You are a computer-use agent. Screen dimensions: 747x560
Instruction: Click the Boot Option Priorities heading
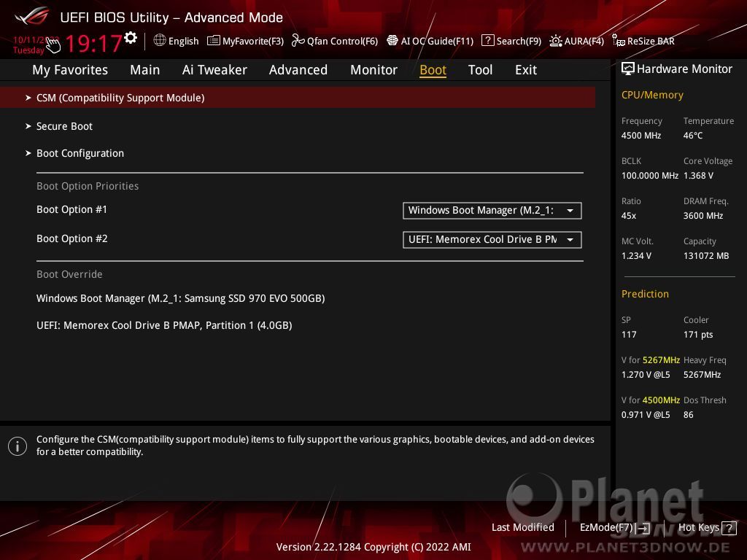(88, 186)
